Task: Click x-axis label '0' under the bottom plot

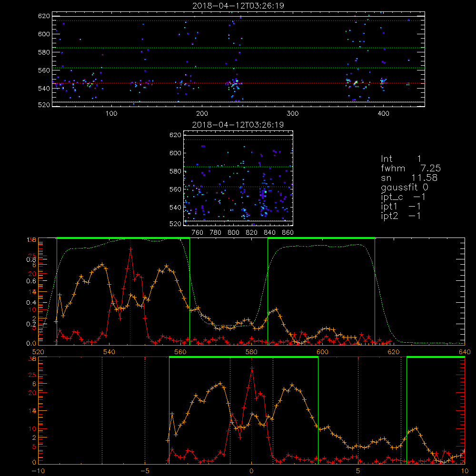Action: pyautogui.click(x=251, y=471)
